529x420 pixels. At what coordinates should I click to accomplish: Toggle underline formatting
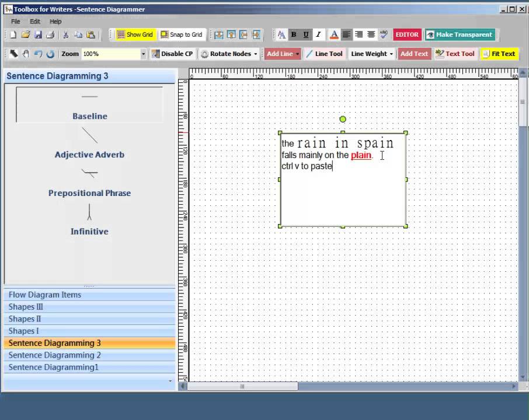(306, 35)
